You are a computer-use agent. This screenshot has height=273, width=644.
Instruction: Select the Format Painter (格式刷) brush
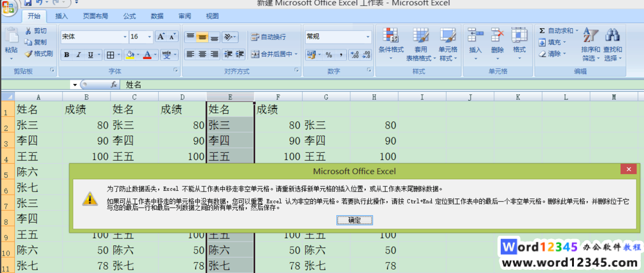[28, 53]
